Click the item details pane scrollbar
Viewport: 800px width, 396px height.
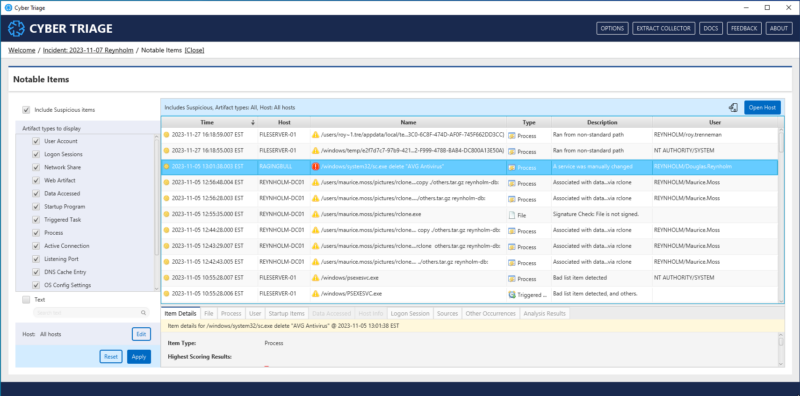781,350
